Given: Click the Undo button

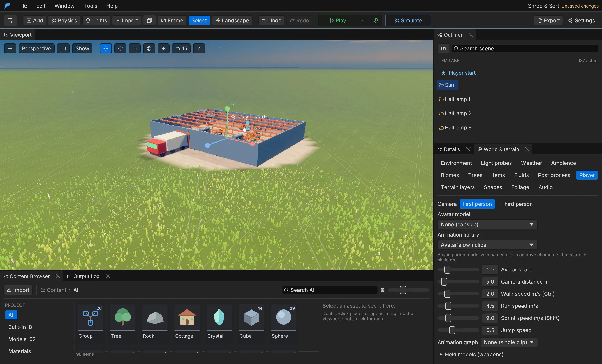Looking at the screenshot, I should [272, 20].
